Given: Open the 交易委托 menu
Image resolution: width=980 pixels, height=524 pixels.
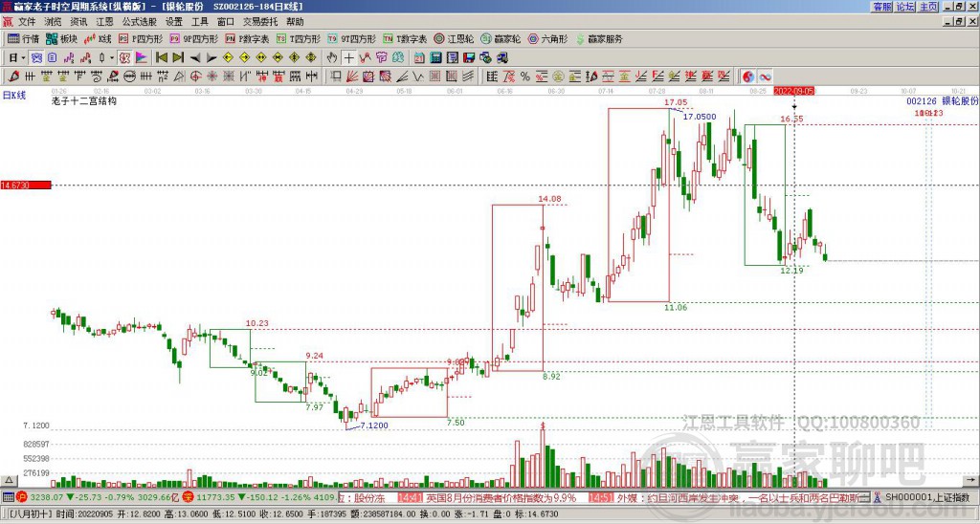Looking at the screenshot, I should (260, 22).
